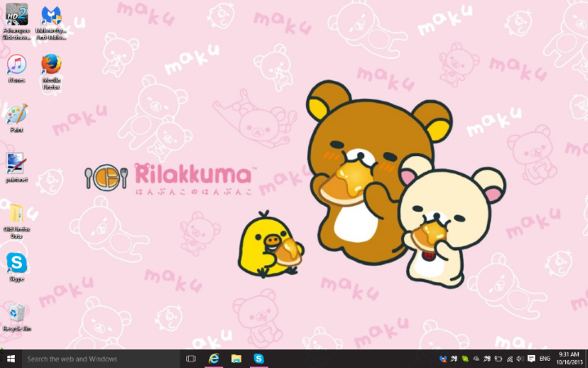Open the battery power status icon

pyautogui.click(x=498, y=359)
